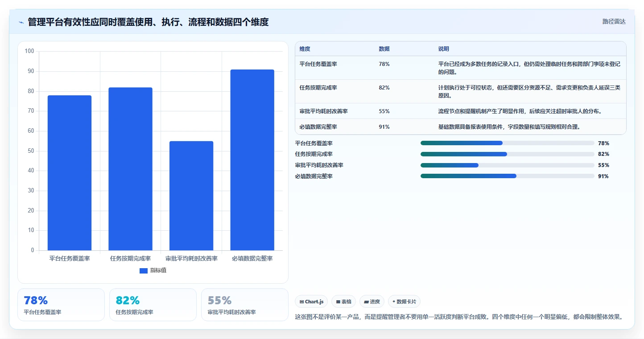Click the 平台任务覆盖率 bar in the chart
Image resolution: width=644 pixels, height=339 pixels.
(70, 173)
